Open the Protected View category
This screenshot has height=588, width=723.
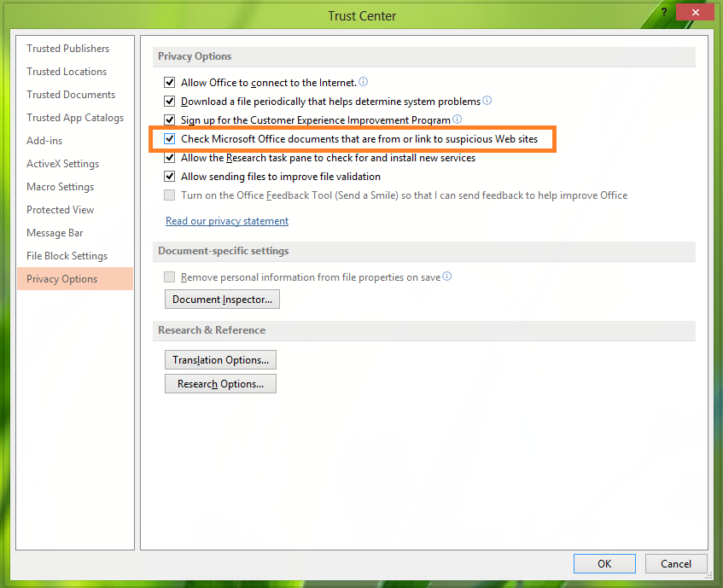pos(61,209)
